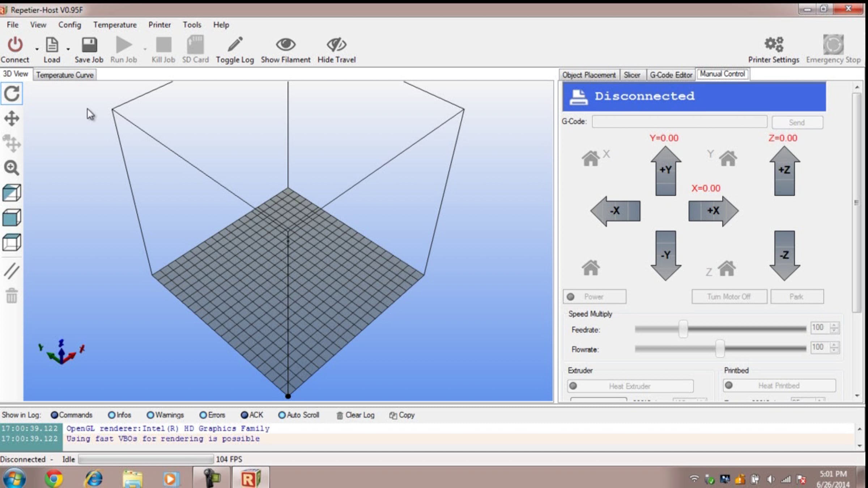This screenshot has height=488, width=868.
Task: Toggle Auto Scroll option
Action: 282,415
